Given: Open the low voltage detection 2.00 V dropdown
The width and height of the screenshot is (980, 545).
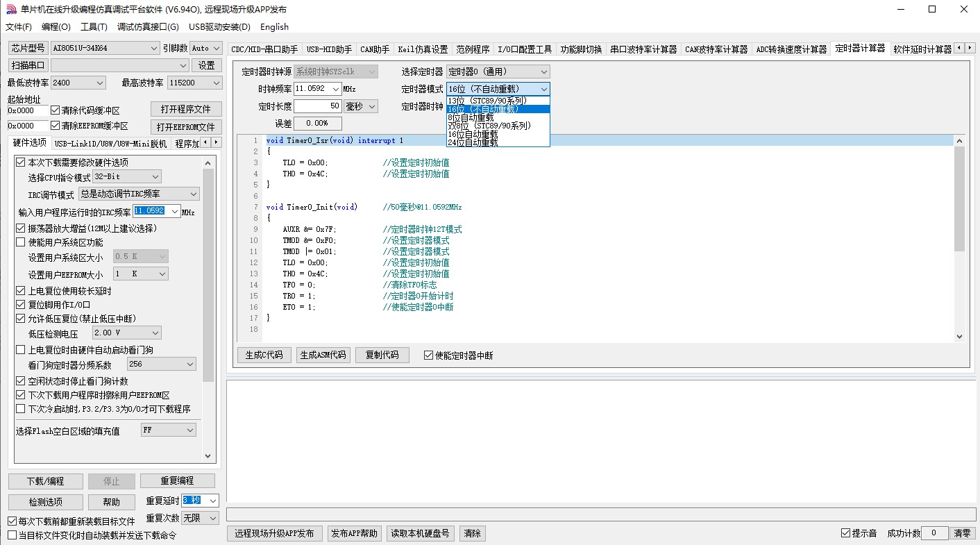Looking at the screenshot, I should click(127, 333).
